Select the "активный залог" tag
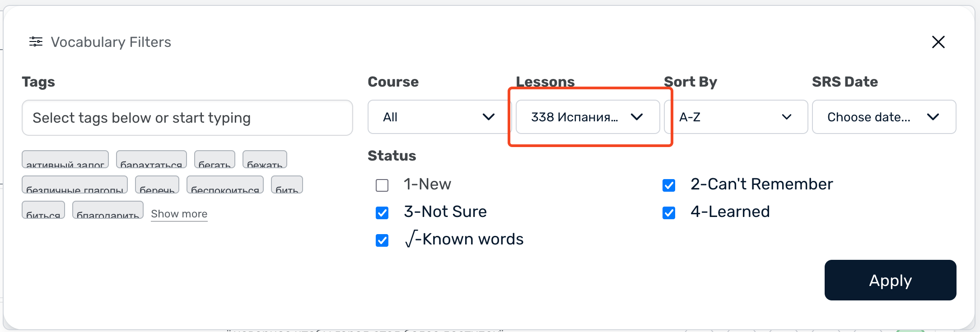980x332 pixels. (x=65, y=160)
